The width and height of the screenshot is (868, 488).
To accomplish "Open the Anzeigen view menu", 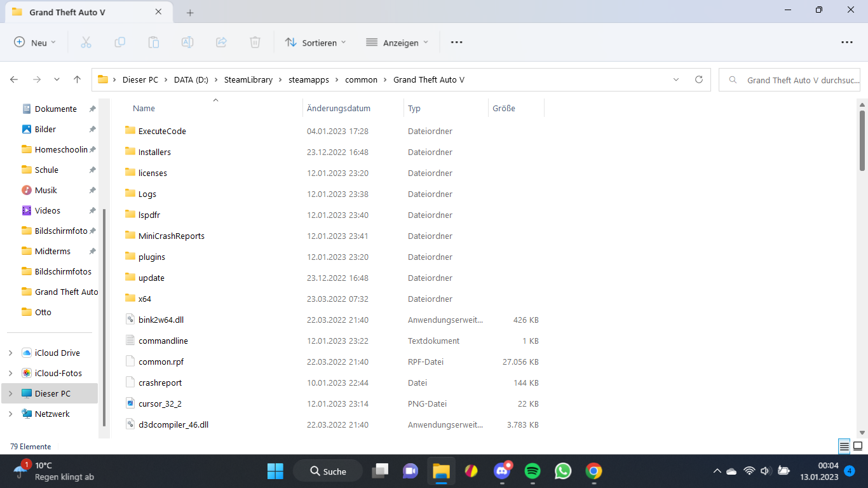I will (x=397, y=43).
